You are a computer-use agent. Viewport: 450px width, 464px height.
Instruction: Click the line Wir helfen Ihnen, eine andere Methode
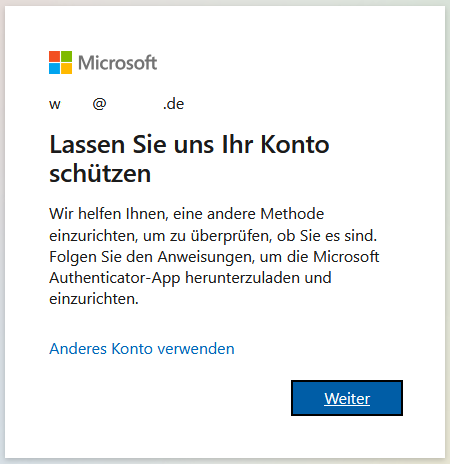pyautogui.click(x=187, y=214)
